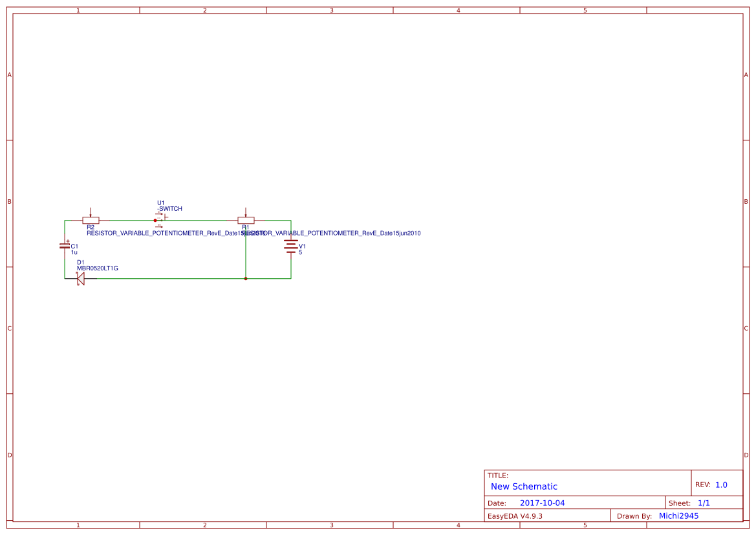Click the red node dot on switch U1
Screen dimensions: 756x535
click(155, 221)
